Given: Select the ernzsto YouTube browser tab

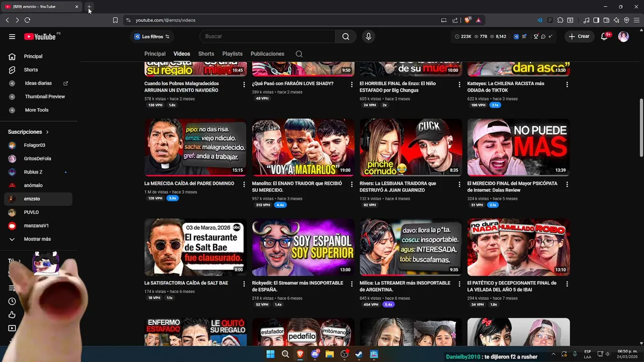Looking at the screenshot, I should coord(42,7).
